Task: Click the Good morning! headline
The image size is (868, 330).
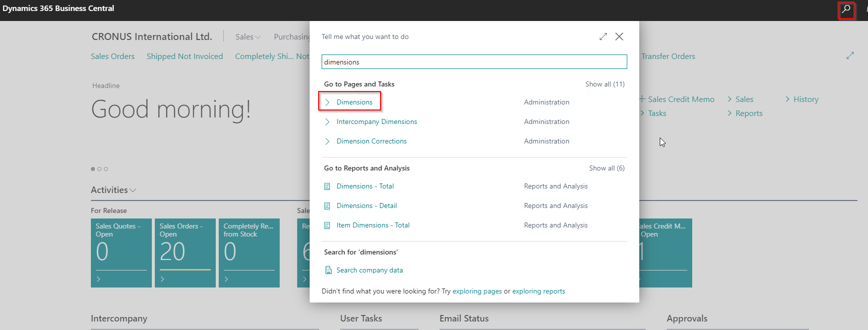Action: pyautogui.click(x=171, y=109)
